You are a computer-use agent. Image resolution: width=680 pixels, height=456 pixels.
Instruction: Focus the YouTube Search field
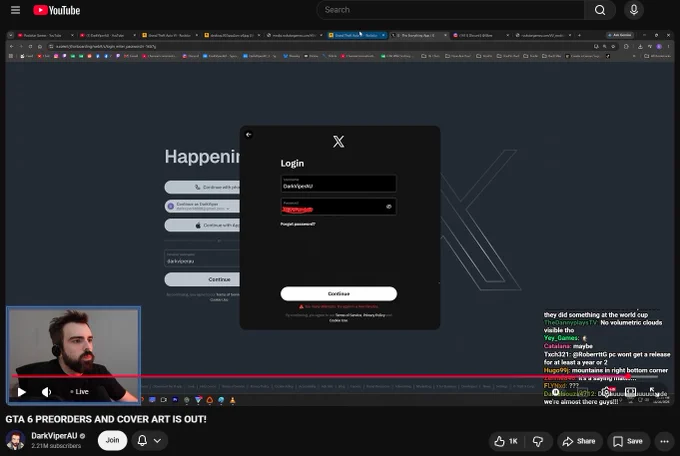[x=450, y=10]
